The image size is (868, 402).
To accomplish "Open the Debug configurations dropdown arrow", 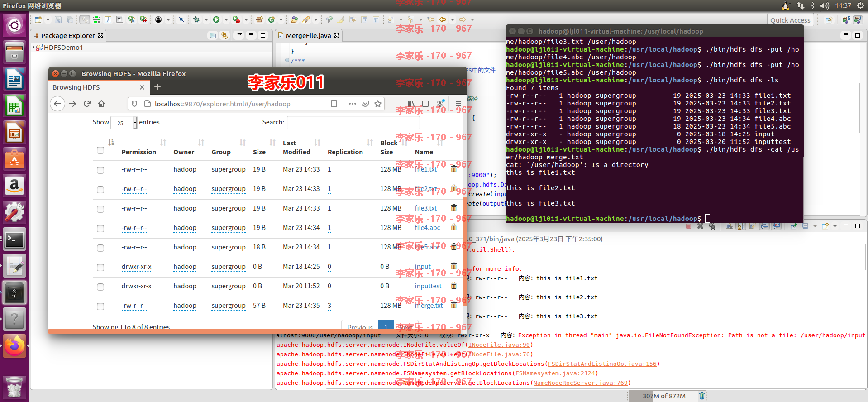I will [x=206, y=19].
